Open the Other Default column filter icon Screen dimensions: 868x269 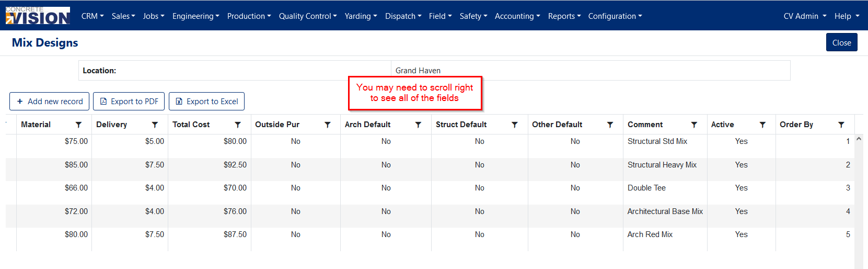point(610,125)
